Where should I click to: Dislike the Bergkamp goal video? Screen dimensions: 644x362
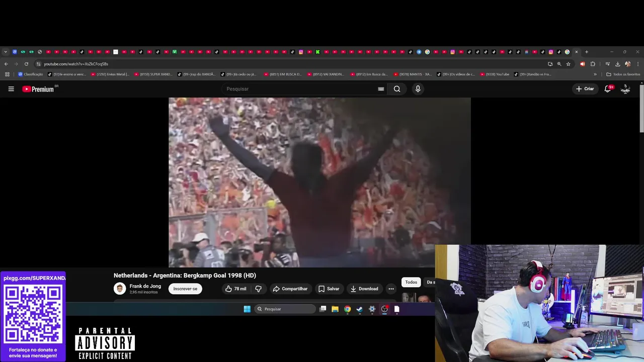pos(259,289)
